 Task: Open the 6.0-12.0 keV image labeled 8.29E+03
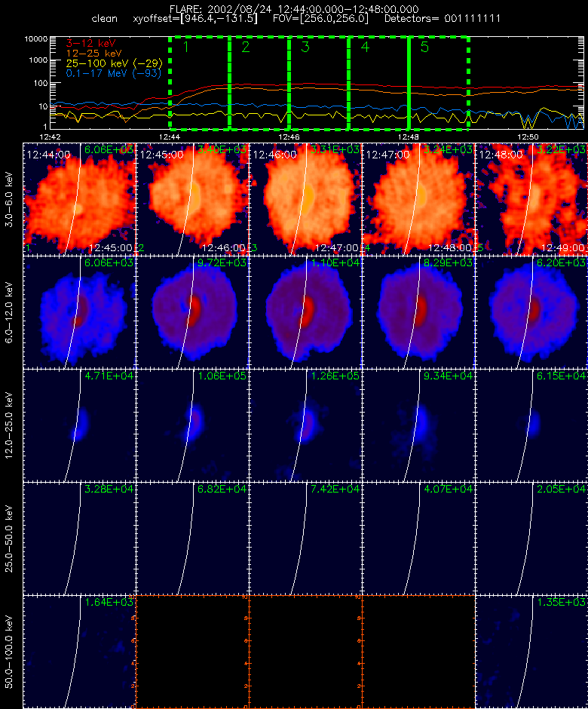[418, 312]
